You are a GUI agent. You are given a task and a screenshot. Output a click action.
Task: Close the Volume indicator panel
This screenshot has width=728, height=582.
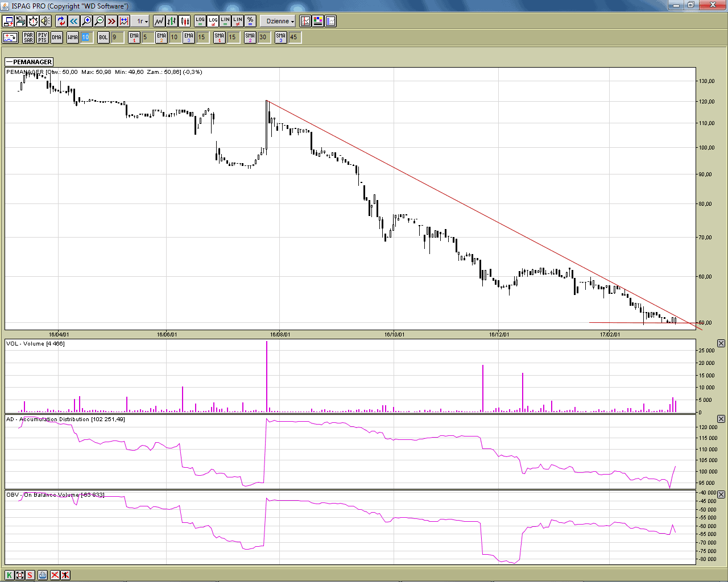click(721, 343)
